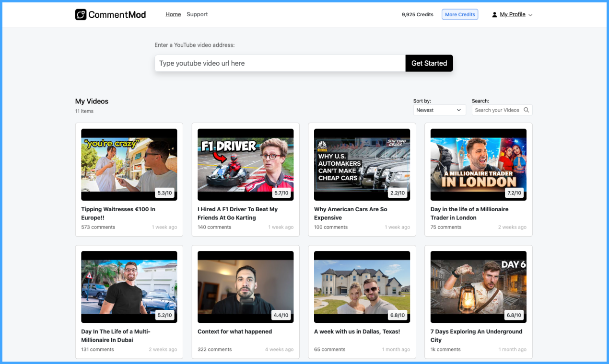
Task: Click the My Videos heading
Action: [x=92, y=101]
